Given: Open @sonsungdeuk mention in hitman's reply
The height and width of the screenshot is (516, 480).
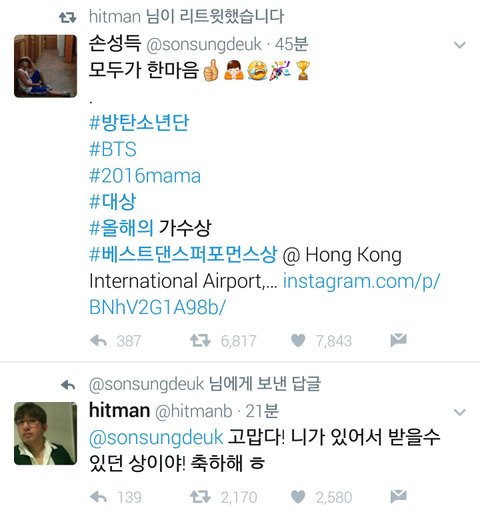Looking at the screenshot, I should tap(156, 437).
